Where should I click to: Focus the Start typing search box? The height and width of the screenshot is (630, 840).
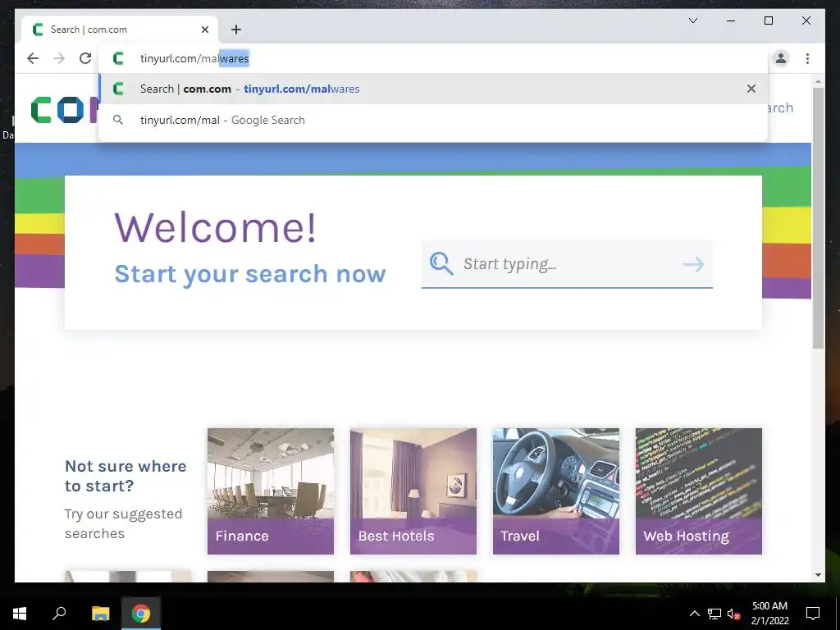coord(566,263)
